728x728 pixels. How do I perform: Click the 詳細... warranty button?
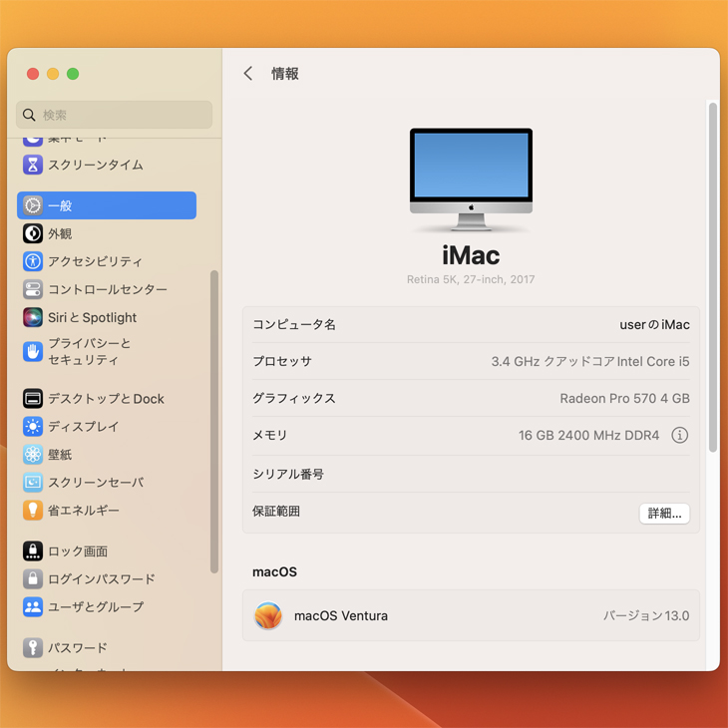(664, 513)
